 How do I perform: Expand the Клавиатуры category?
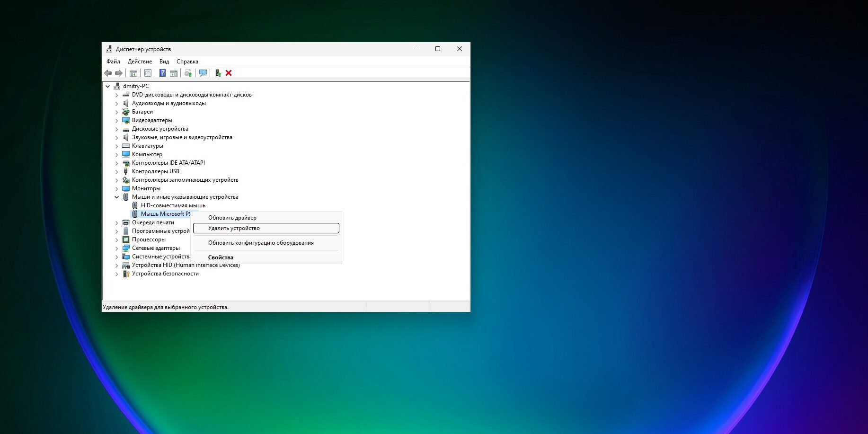tap(117, 146)
